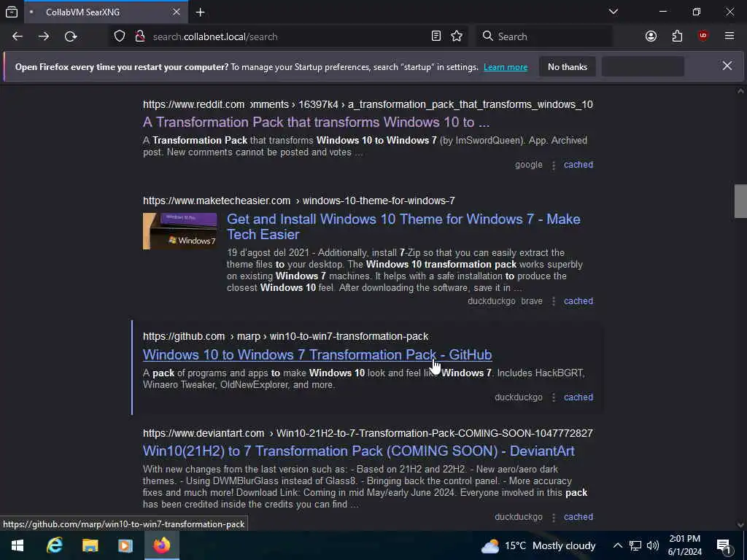Close the CollabVM SearXNG tab
This screenshot has height=560, width=747.
click(177, 12)
